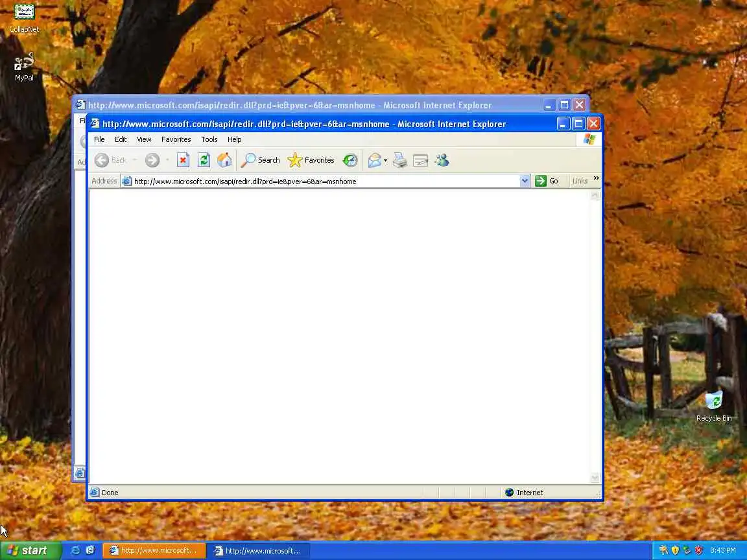The width and height of the screenshot is (747, 560).
Task: Expand the Mail button dropdown arrow
Action: (x=385, y=161)
